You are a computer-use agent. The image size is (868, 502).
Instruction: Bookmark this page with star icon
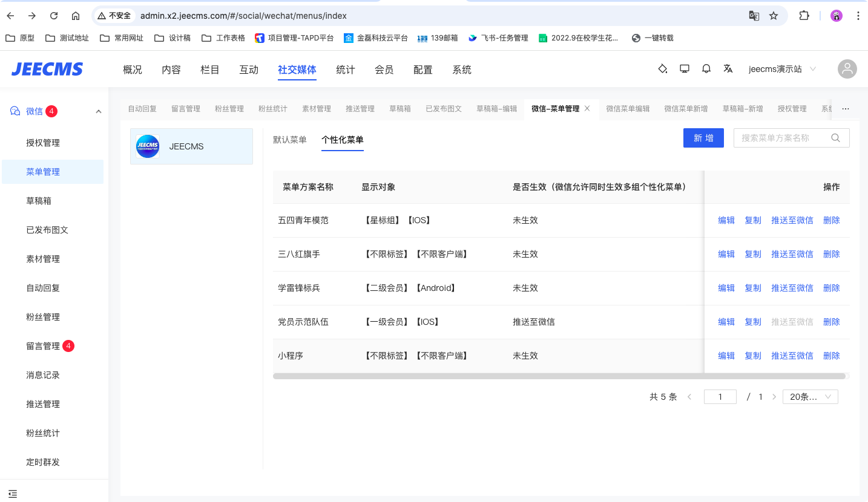[x=774, y=16]
